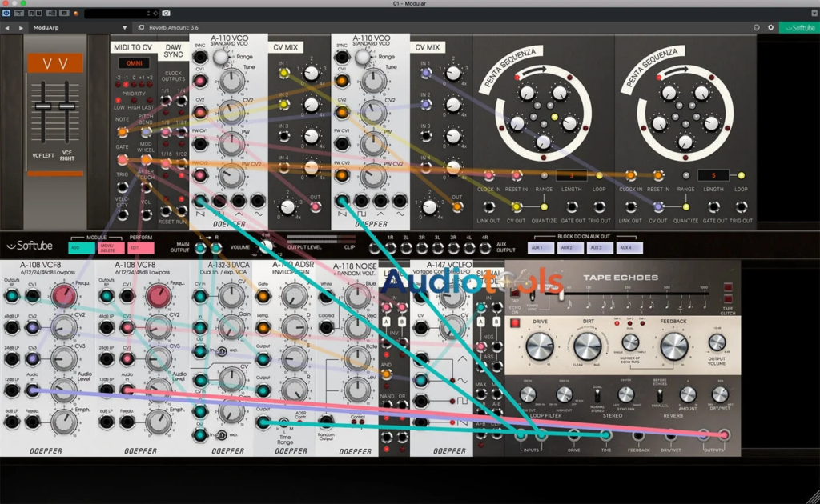The image size is (820, 504).
Task: Click the OUT jack of first CV MIX
Action: (315, 207)
